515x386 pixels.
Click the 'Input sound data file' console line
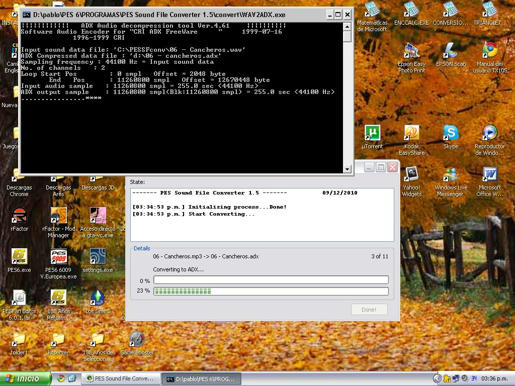pos(133,50)
